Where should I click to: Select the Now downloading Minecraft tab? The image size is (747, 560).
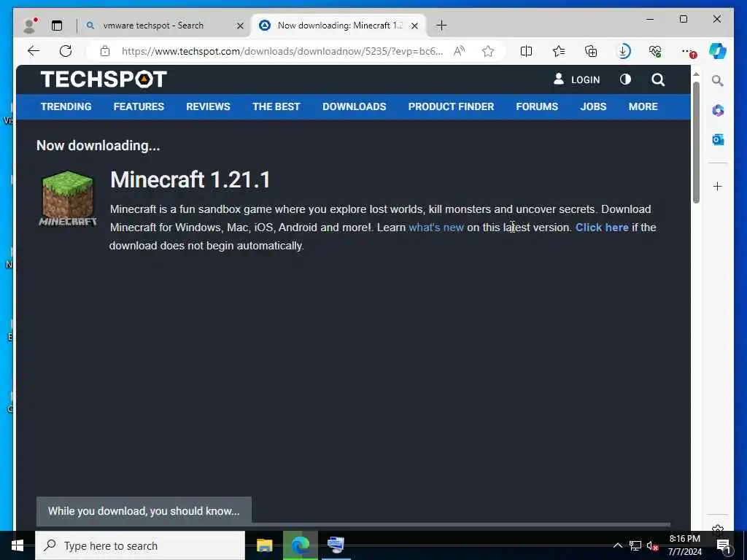pyautogui.click(x=339, y=26)
